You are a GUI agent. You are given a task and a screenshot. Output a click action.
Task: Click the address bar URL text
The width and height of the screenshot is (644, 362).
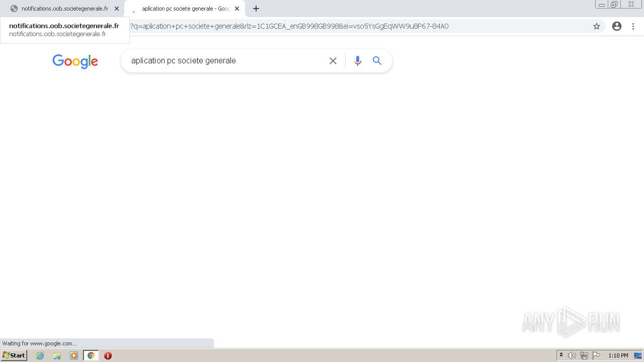(289, 26)
